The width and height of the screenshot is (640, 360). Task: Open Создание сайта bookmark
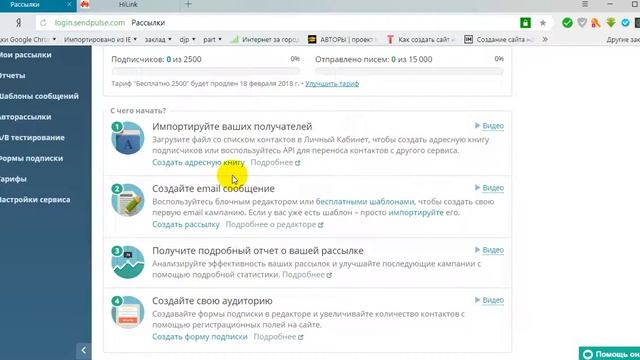tap(499, 40)
